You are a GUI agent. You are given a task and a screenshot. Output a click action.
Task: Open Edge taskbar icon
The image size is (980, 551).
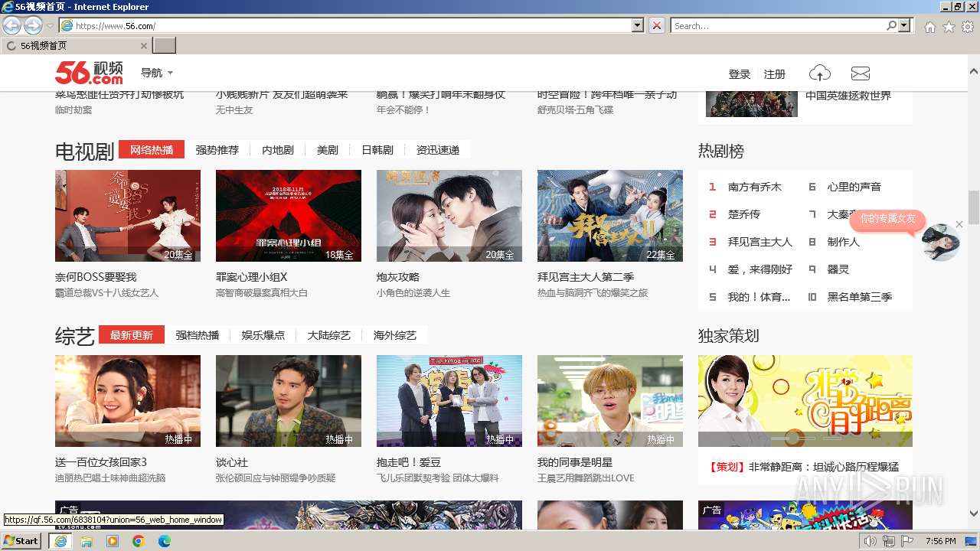pyautogui.click(x=165, y=541)
